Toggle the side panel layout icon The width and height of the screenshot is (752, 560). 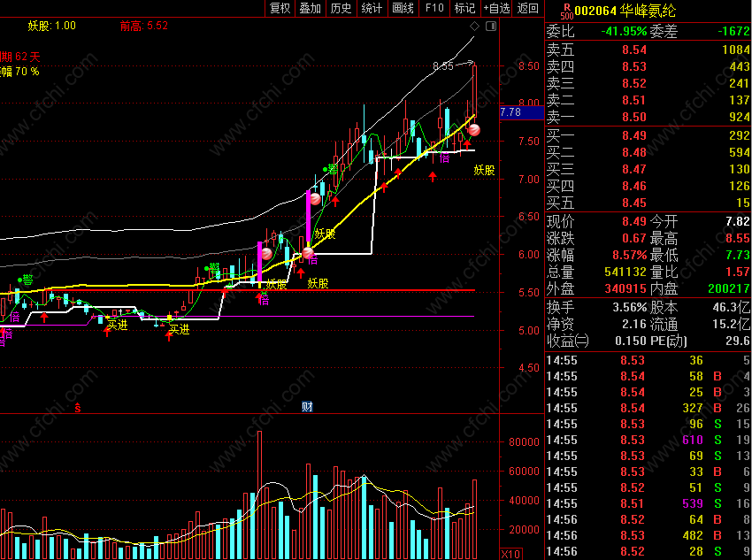click(491, 27)
